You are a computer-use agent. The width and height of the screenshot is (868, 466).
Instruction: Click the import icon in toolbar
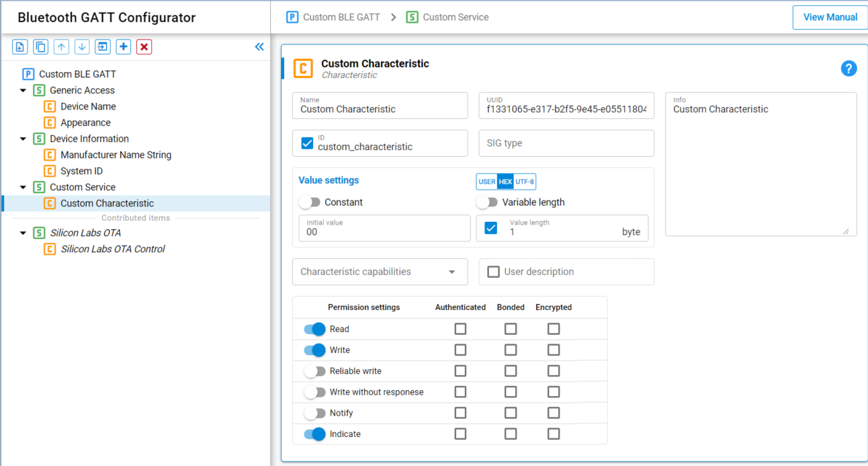[x=103, y=47]
